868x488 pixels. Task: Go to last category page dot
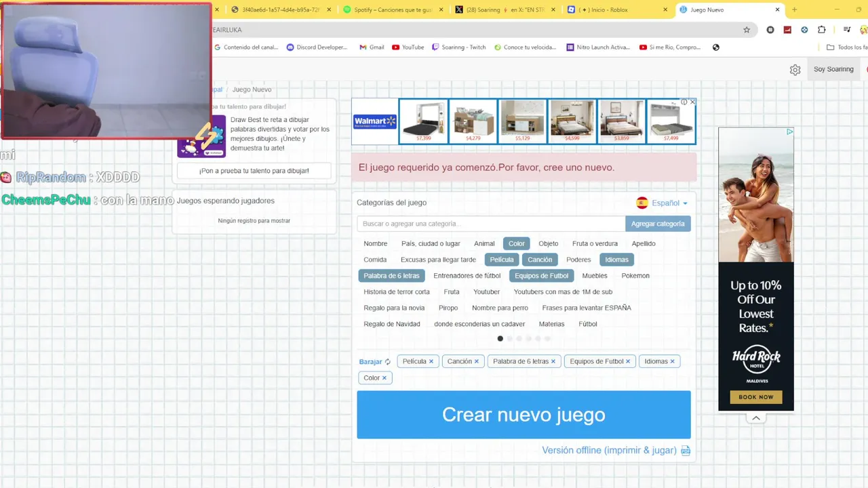[547, 339]
